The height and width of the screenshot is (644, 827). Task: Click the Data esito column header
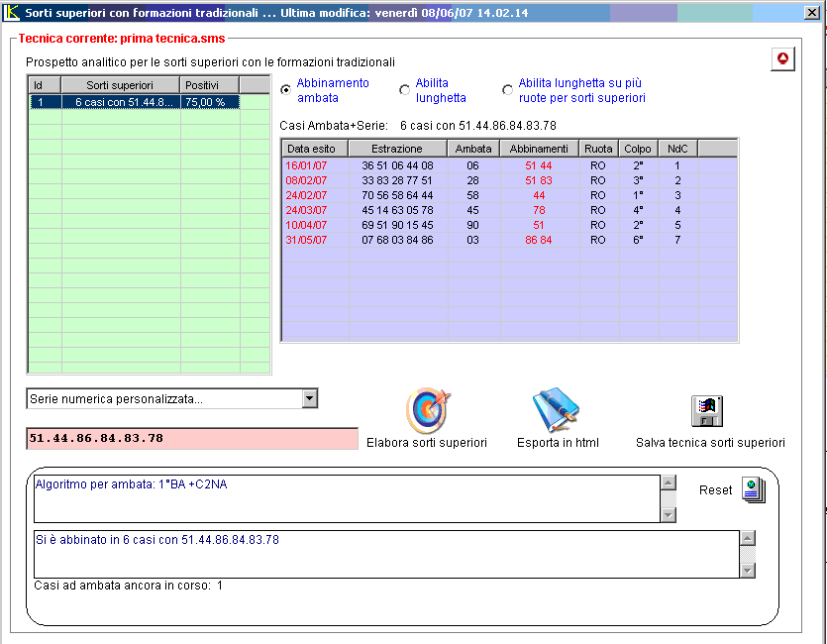(x=315, y=149)
